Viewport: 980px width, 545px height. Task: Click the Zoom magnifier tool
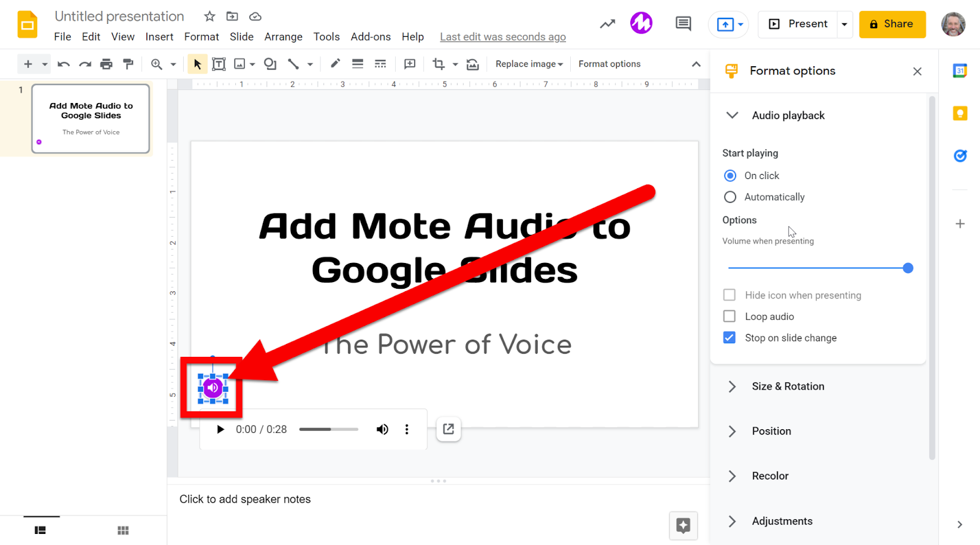click(157, 64)
